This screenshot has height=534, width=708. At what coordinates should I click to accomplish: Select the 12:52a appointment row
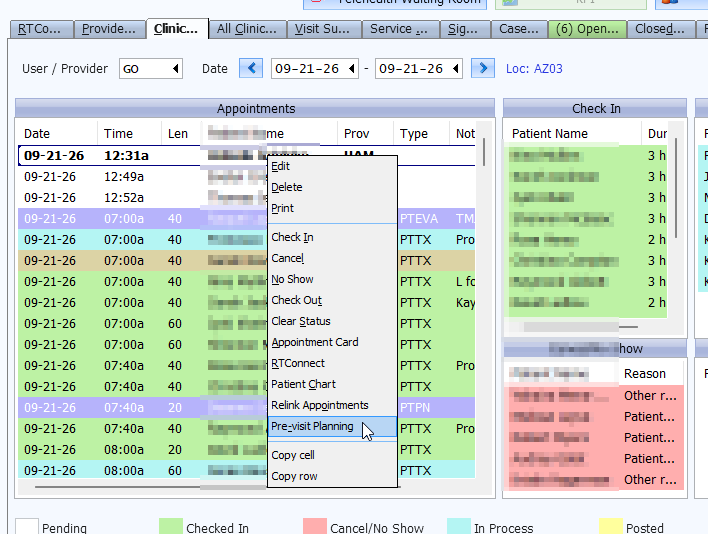coord(247,198)
